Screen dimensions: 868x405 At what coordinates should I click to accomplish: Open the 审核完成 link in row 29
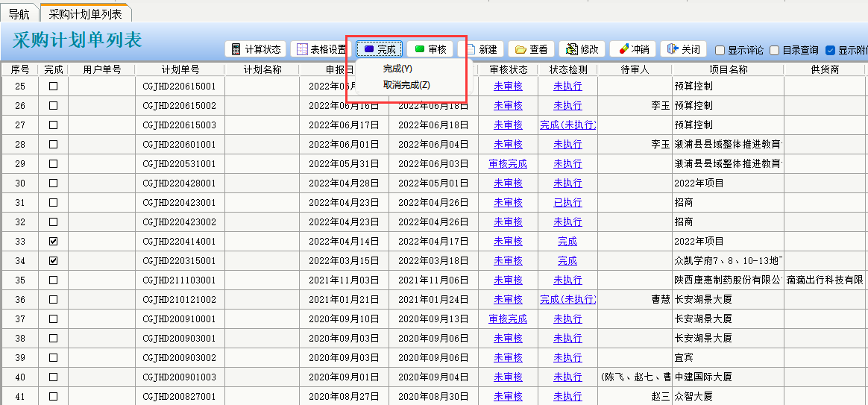coord(508,164)
